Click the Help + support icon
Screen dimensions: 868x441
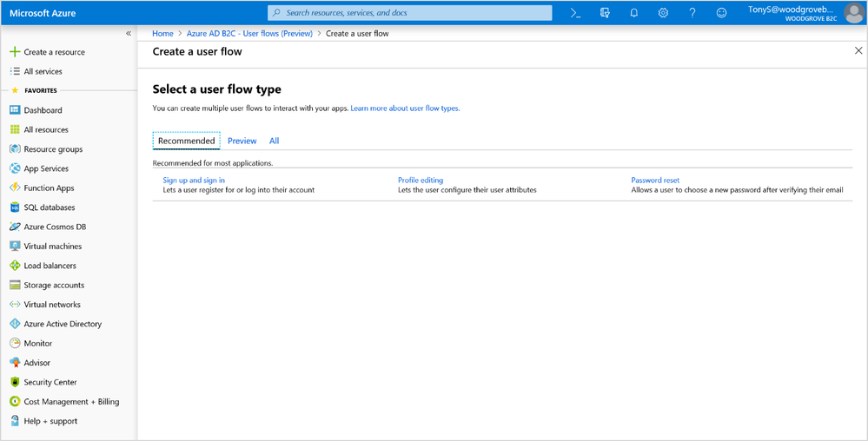coord(15,420)
